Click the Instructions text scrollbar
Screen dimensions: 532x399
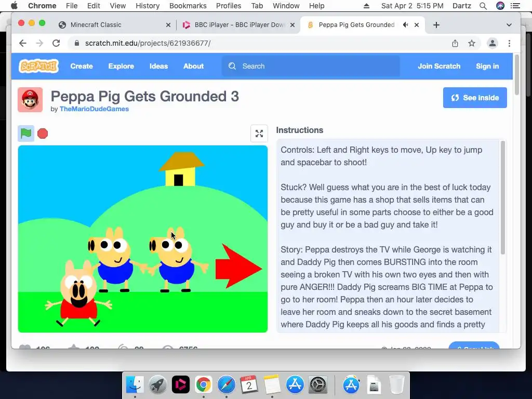(x=503, y=197)
